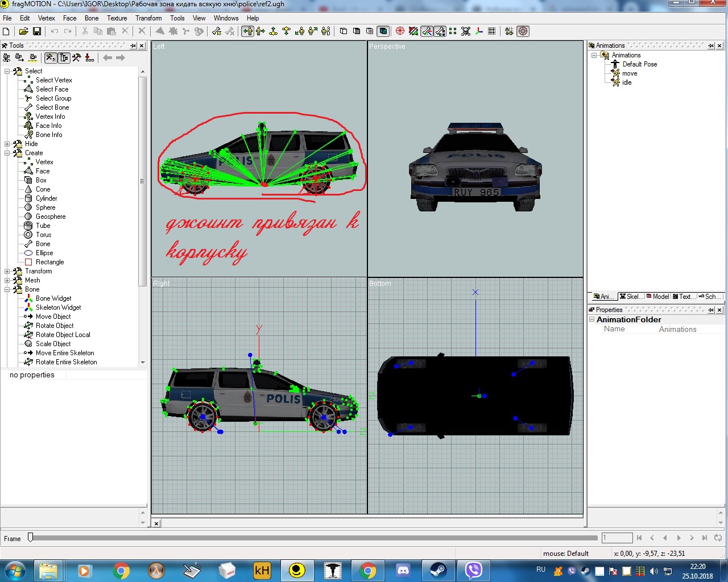Open Steam from the taskbar
Image resolution: width=728 pixels, height=582 pixels.
[x=438, y=570]
